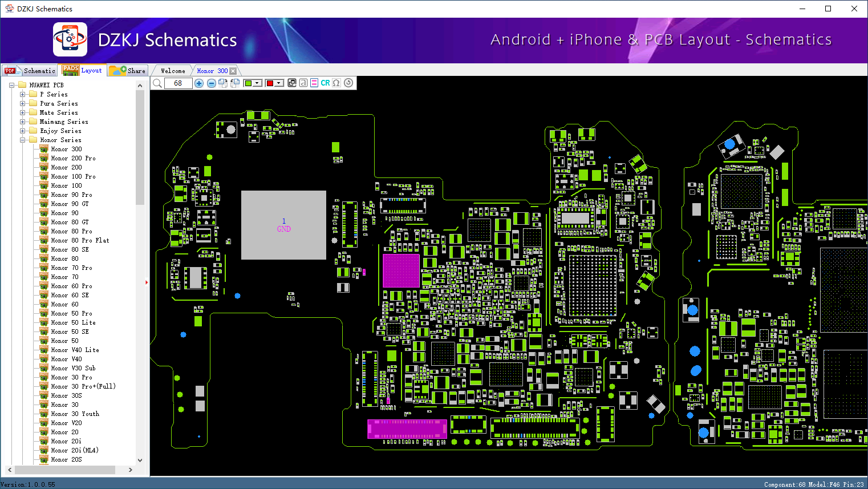Switch to the Layout tab

coord(83,70)
